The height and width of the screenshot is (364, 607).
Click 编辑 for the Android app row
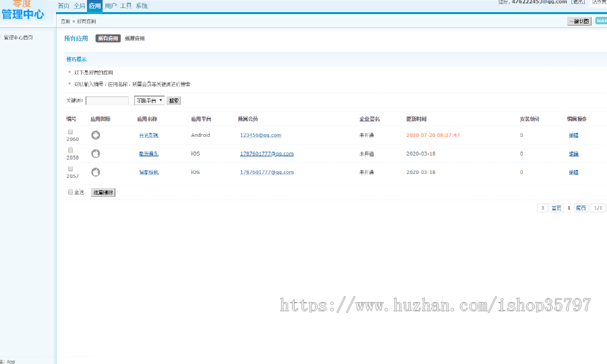[x=573, y=135]
